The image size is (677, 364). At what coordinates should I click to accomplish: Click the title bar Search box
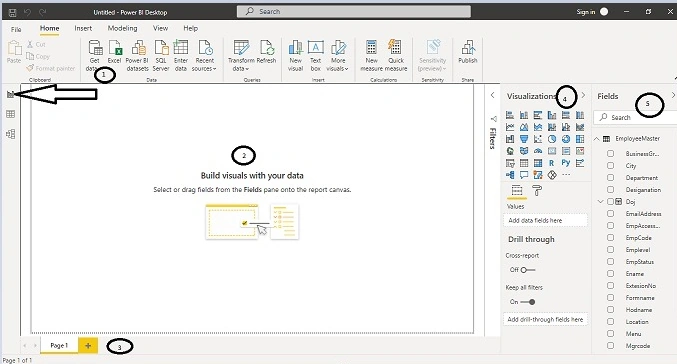[354, 12]
